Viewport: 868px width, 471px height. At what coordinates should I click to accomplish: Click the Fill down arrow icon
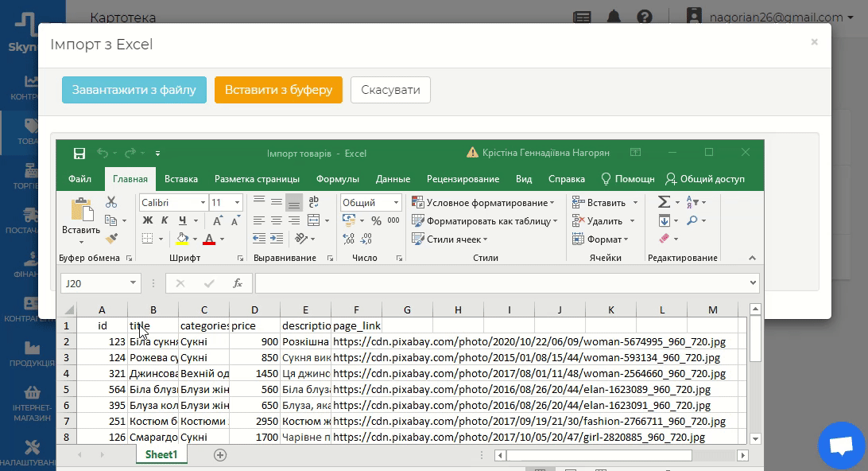pos(665,220)
